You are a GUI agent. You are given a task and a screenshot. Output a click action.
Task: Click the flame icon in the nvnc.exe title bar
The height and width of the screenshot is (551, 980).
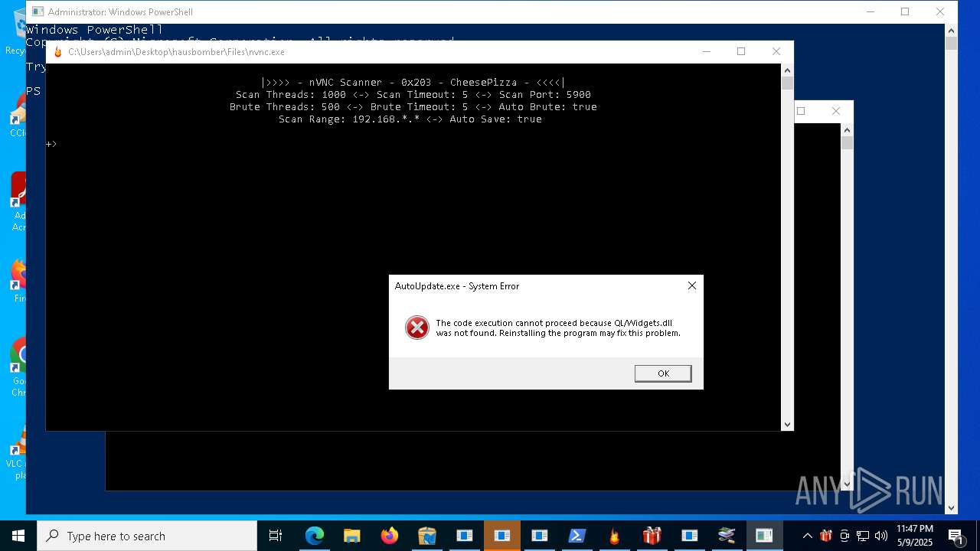coord(57,52)
